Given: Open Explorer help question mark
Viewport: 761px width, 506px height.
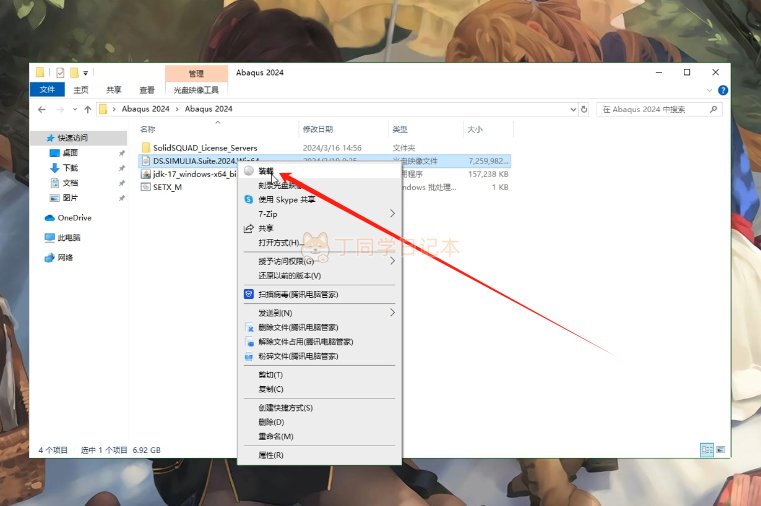Looking at the screenshot, I should point(723,90).
